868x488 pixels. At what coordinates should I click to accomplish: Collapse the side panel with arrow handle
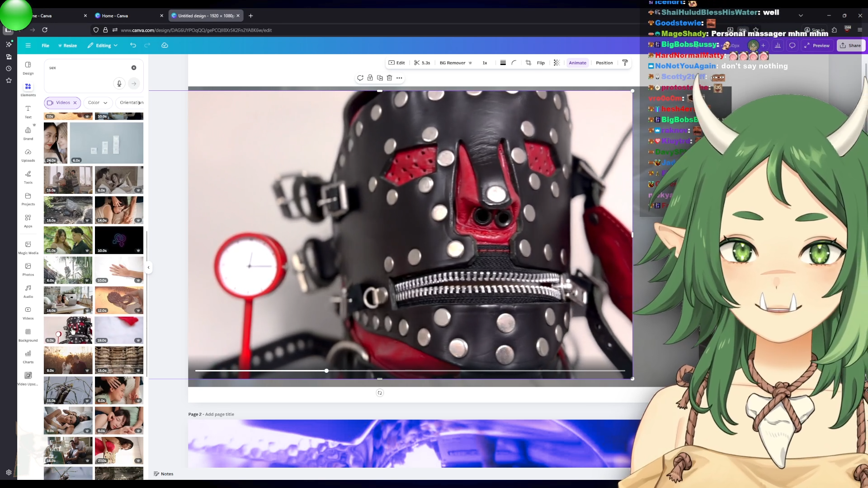148,267
